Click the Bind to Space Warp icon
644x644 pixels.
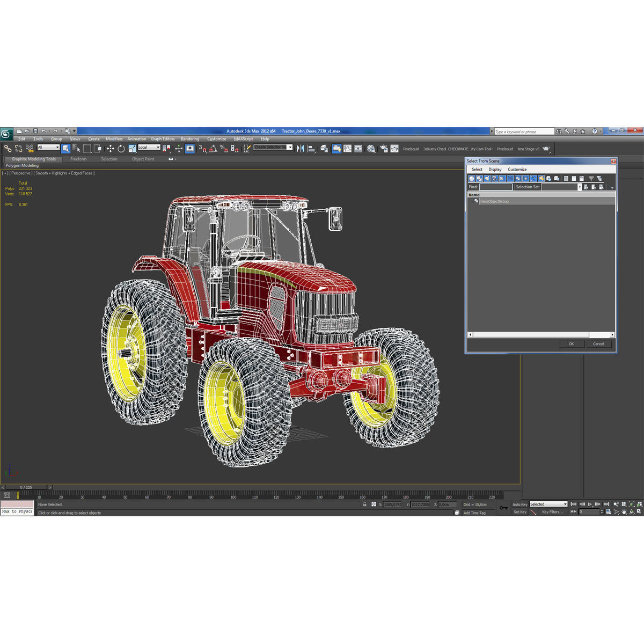coord(30,149)
